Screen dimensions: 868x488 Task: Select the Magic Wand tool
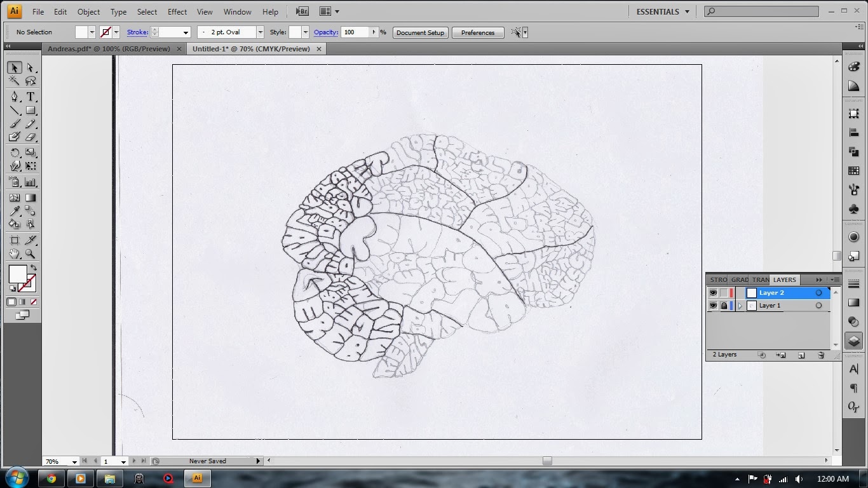(x=15, y=81)
